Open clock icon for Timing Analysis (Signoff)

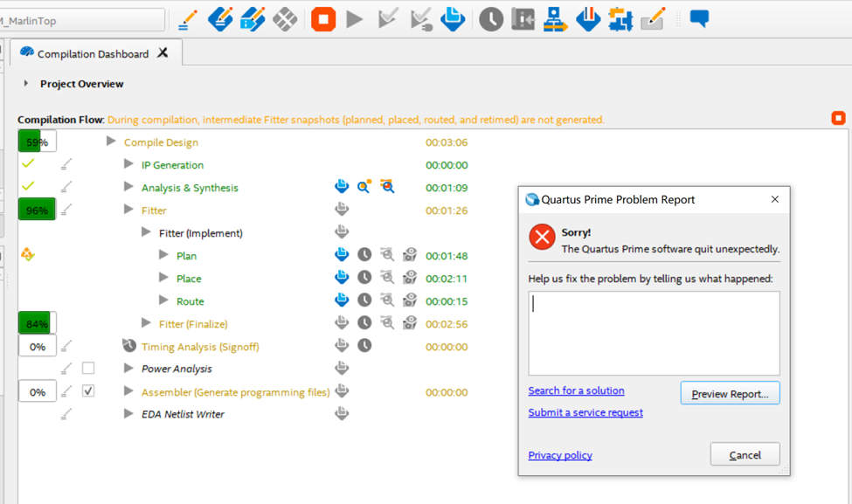coord(364,345)
